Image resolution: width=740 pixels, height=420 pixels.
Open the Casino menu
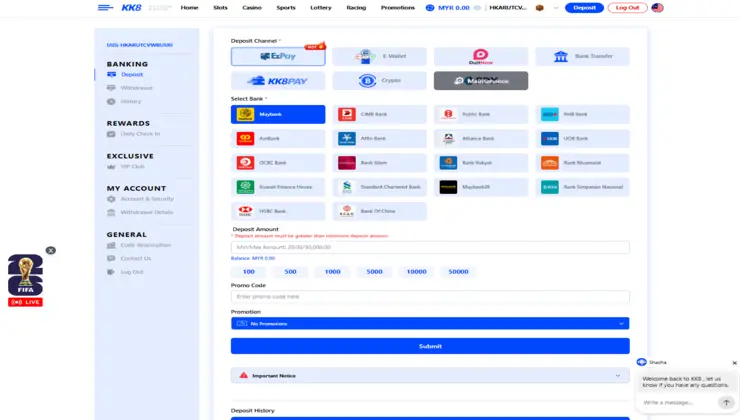tap(252, 8)
